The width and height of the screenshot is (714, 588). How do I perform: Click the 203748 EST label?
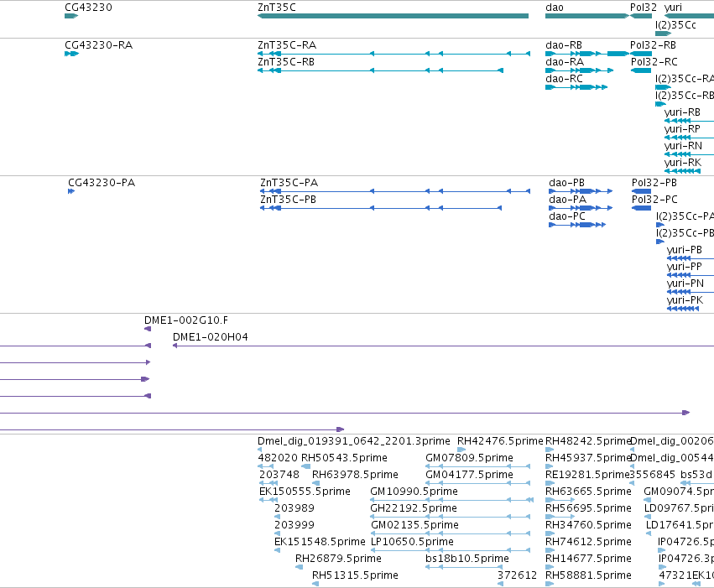tap(279, 475)
